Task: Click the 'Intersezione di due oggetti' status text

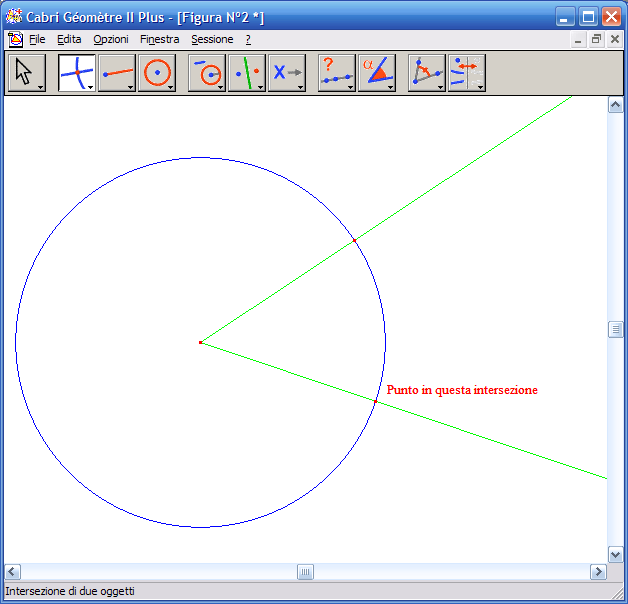Action: pyautogui.click(x=70, y=591)
